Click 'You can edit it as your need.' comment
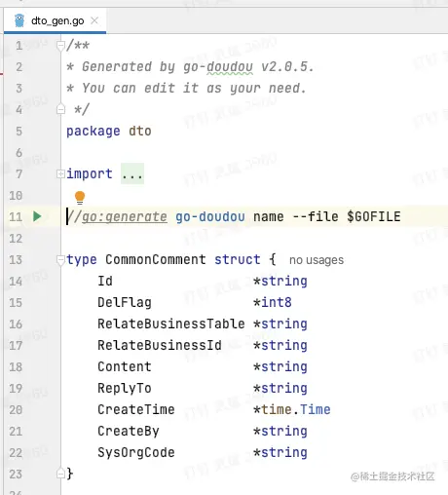The height and width of the screenshot is (495, 448). click(x=194, y=88)
